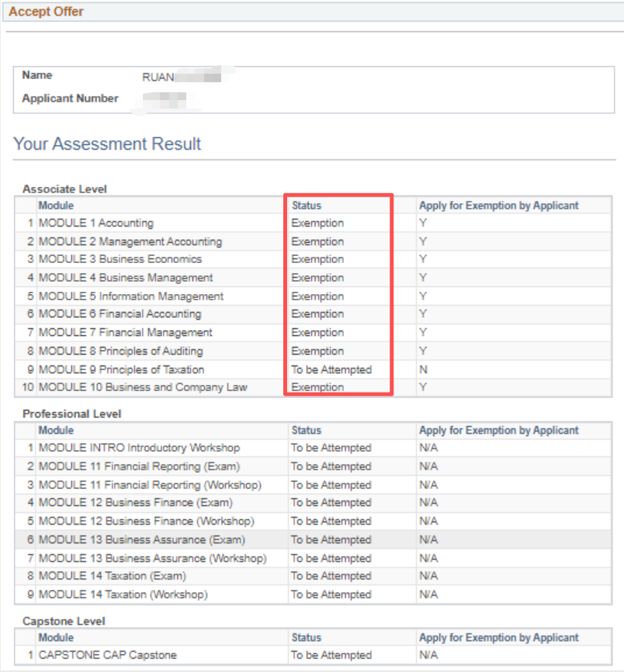The width and height of the screenshot is (624, 672).
Task: Click MODULE 2 Management Accounting module name
Action: tap(130, 241)
